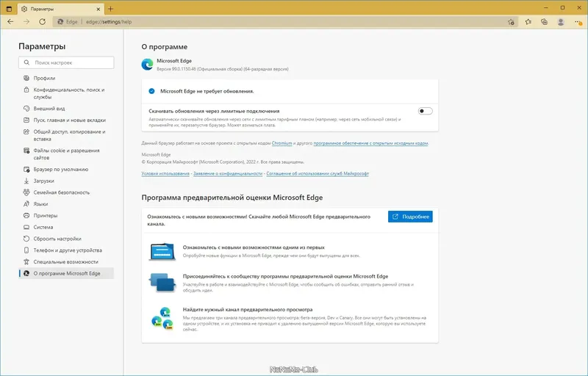
Task: Add this page to favorites star
Action: [511, 22]
